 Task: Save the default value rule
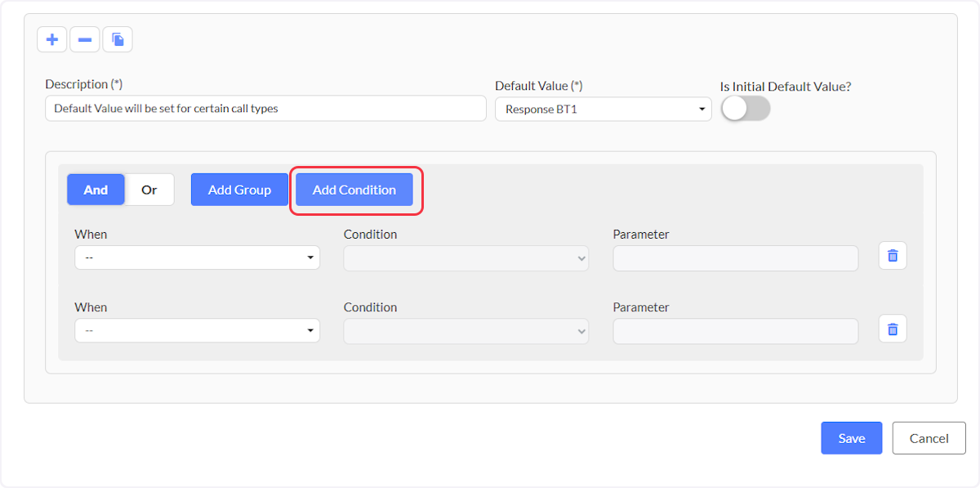[852, 438]
